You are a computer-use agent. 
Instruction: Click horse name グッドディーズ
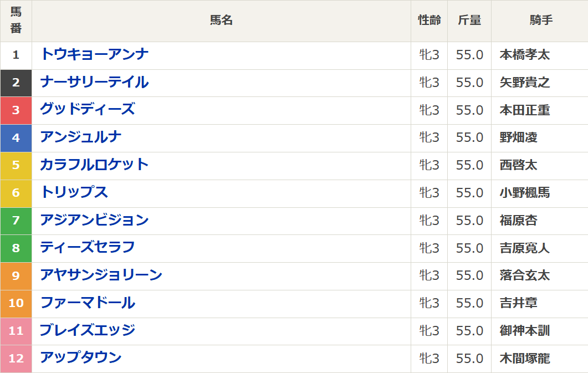87,109
